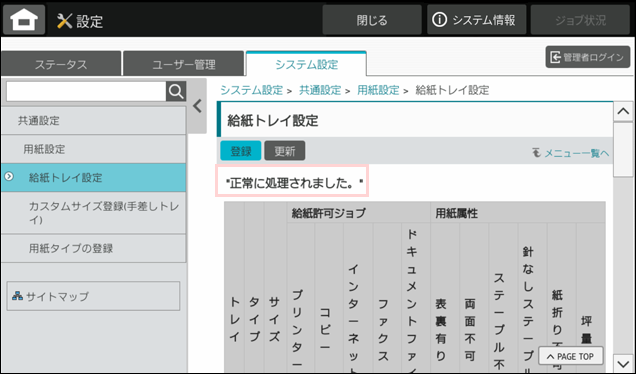Screen dimensions: 636x374
Task: Open the サイトマップ button
Action: click(x=93, y=296)
